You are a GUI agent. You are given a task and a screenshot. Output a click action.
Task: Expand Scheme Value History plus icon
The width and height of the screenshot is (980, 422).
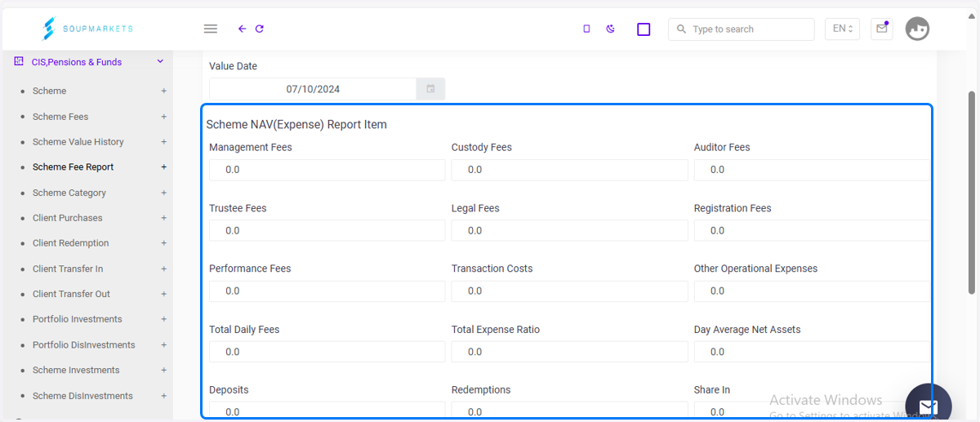click(163, 142)
